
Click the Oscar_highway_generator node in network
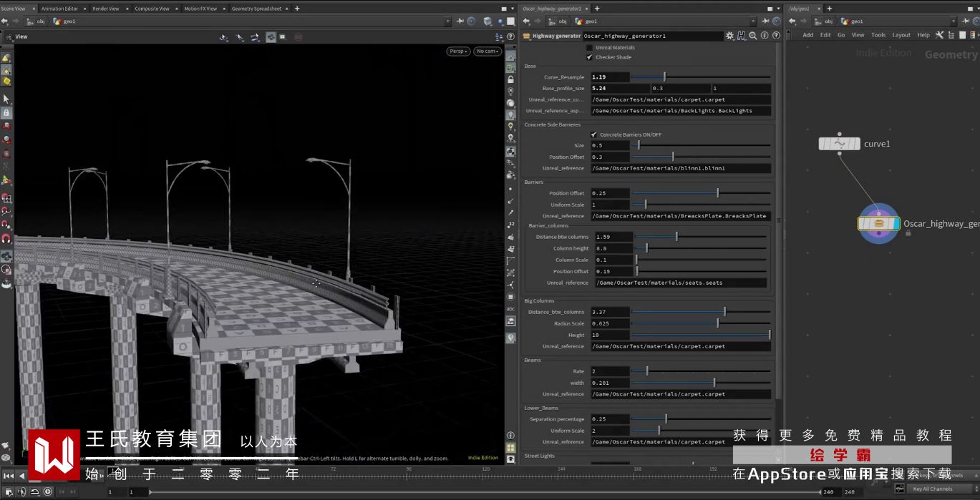(x=878, y=224)
